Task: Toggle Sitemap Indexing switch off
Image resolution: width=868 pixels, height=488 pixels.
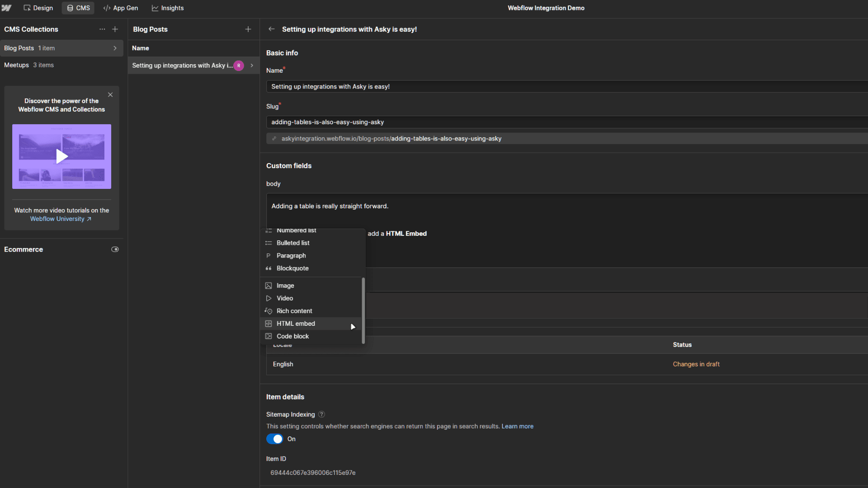Action: [274, 439]
